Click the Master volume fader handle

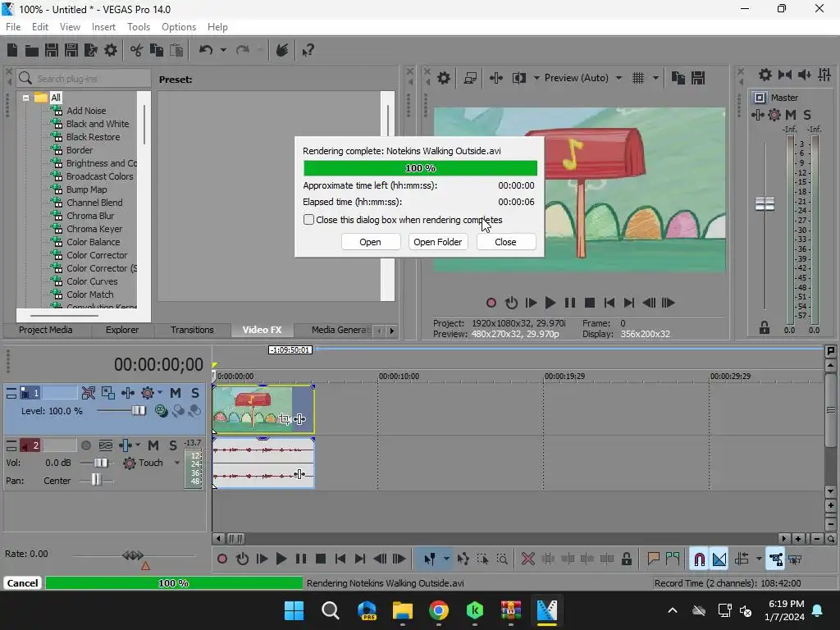[765, 203]
